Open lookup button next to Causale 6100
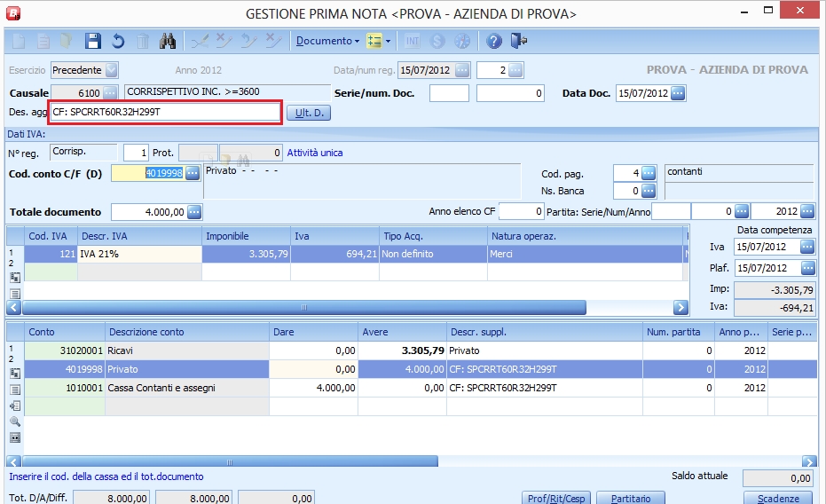The width and height of the screenshot is (826, 504). [111, 92]
